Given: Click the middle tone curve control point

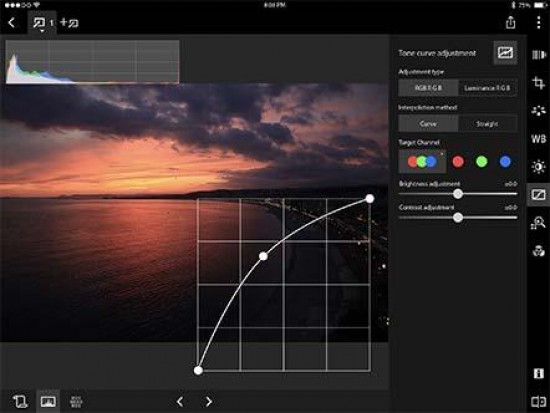Looking at the screenshot, I should tap(263, 257).
